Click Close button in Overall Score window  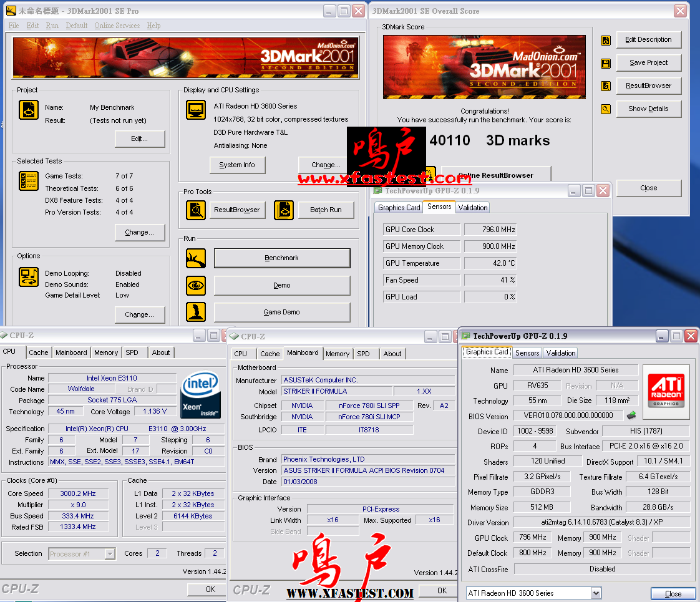pos(649,188)
